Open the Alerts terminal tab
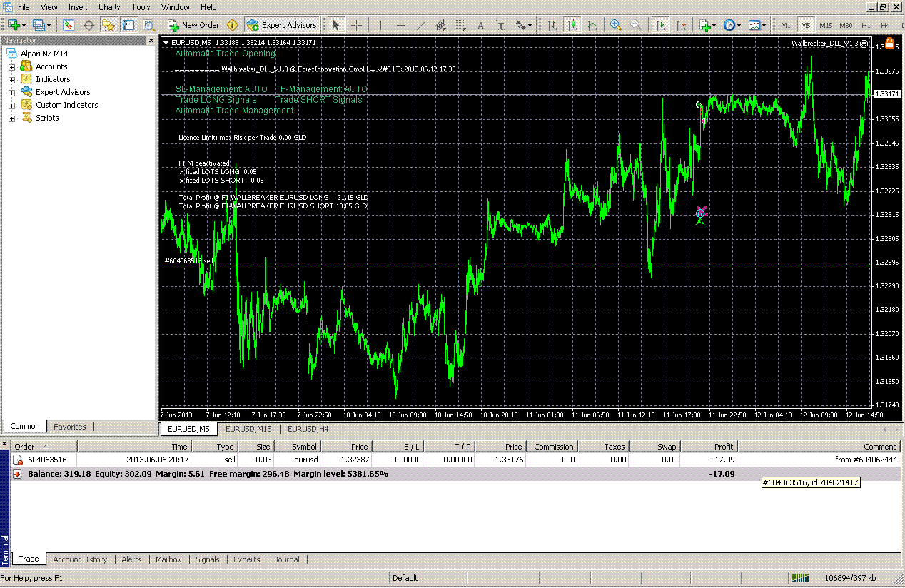905x588 pixels. 131,559
